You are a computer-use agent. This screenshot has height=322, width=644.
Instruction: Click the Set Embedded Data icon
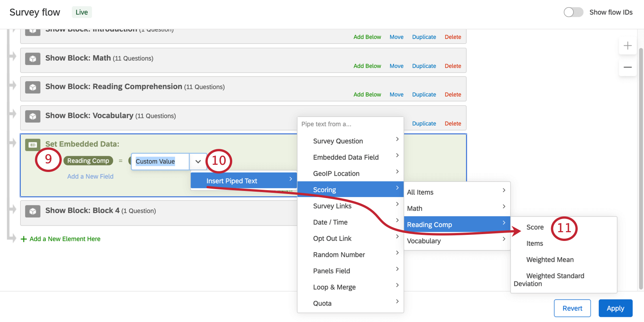pyautogui.click(x=33, y=145)
